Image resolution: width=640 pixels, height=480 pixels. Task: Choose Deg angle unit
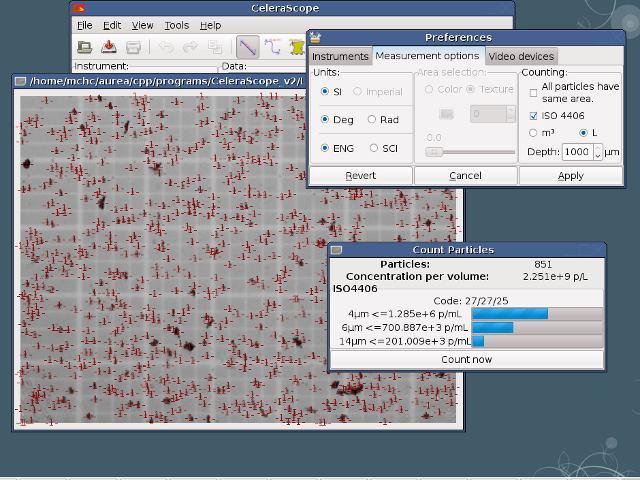[x=325, y=119]
